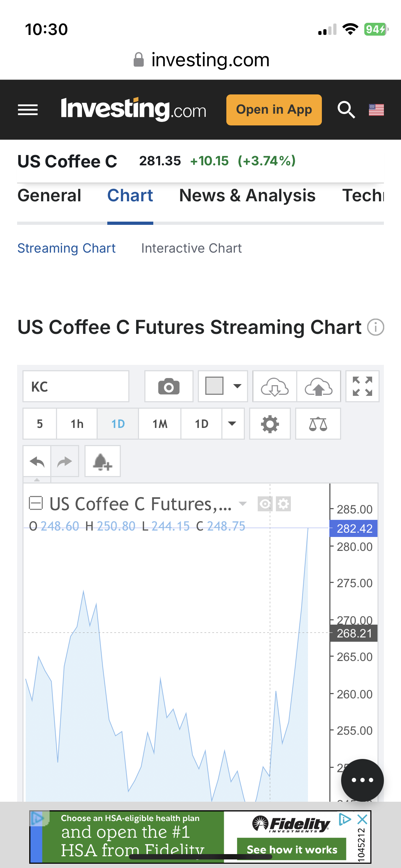
Task: Expand the US Coffee C Futures series menu
Action: pos(243,504)
